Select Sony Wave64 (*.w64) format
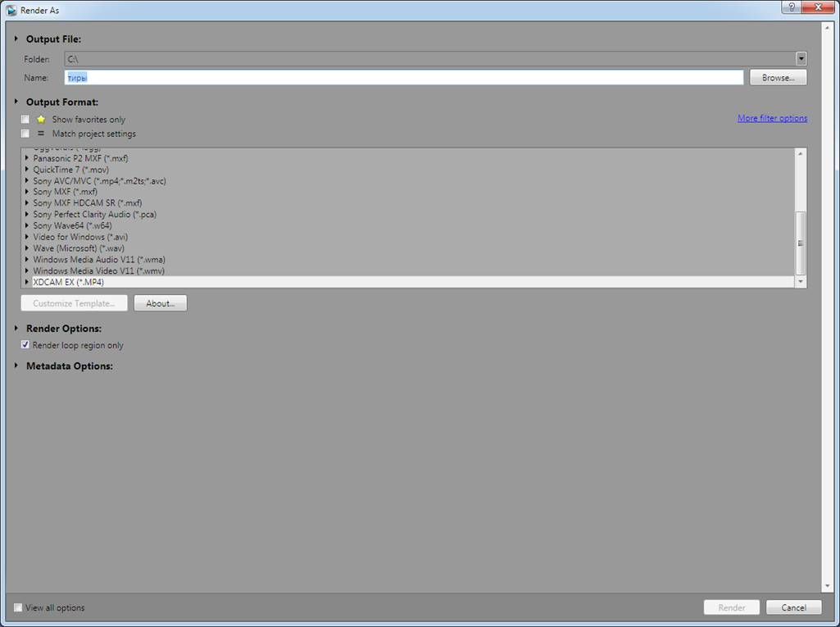 [72, 225]
